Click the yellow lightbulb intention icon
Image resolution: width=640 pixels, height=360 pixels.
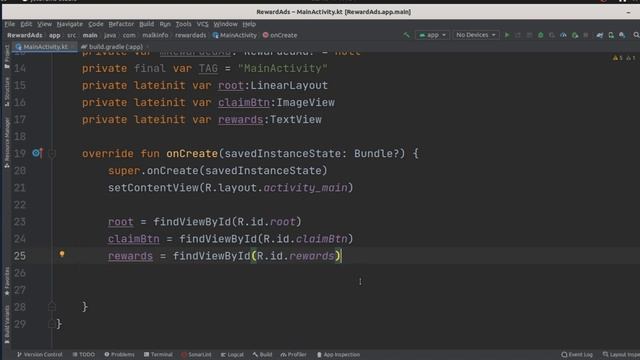62,254
